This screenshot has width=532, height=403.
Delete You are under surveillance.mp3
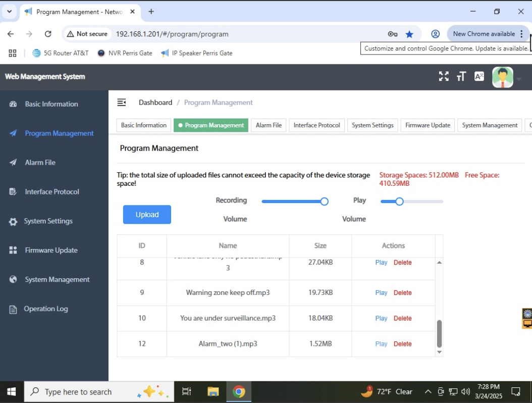click(x=402, y=319)
